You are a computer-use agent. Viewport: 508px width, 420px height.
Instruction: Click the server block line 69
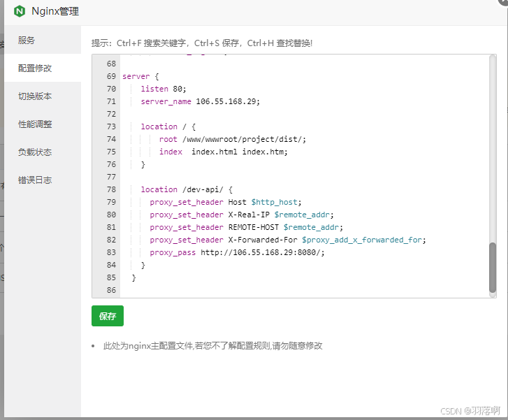tap(140, 76)
